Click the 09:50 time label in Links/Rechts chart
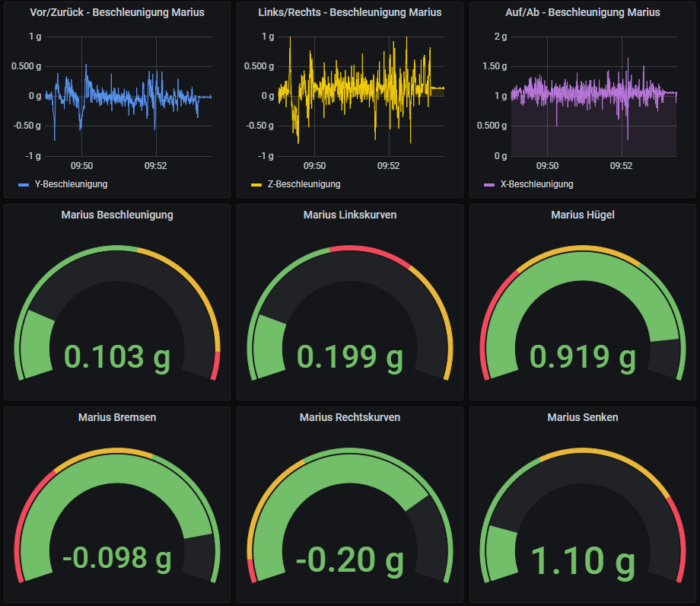The height and width of the screenshot is (606, 700). [x=315, y=166]
